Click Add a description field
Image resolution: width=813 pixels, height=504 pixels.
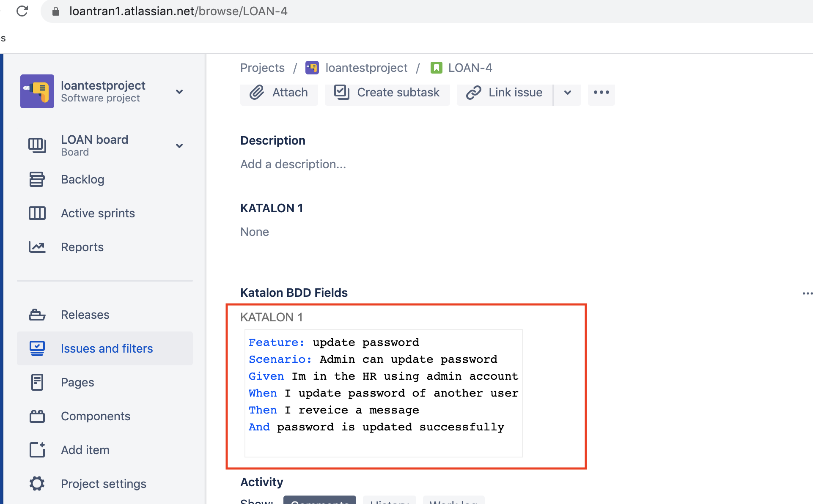[293, 164]
